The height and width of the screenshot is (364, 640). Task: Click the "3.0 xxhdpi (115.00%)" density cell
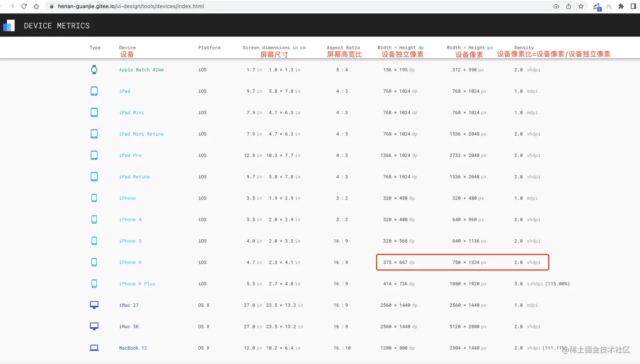[542, 284]
